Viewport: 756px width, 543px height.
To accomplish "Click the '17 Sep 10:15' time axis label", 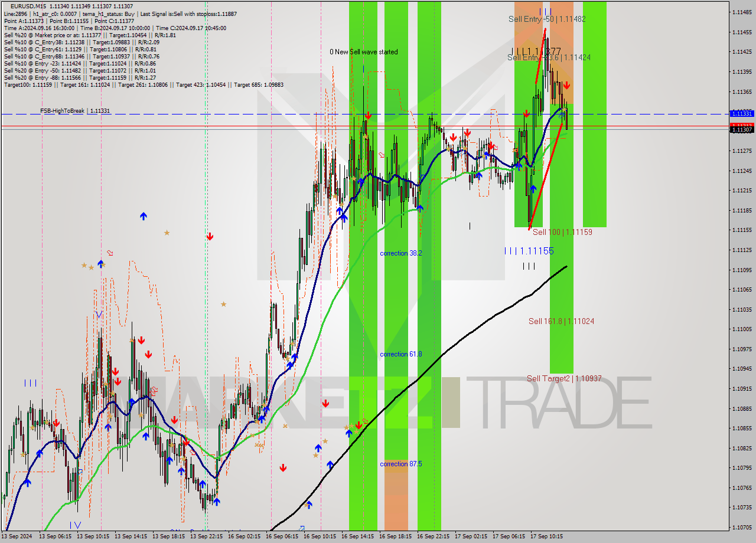I will pyautogui.click(x=546, y=537).
